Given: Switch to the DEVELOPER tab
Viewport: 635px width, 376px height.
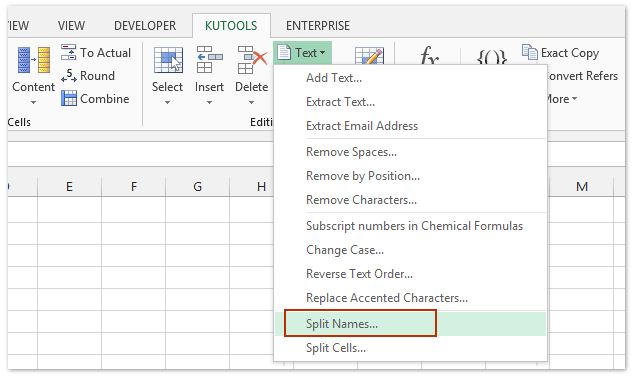Looking at the screenshot, I should [x=145, y=26].
